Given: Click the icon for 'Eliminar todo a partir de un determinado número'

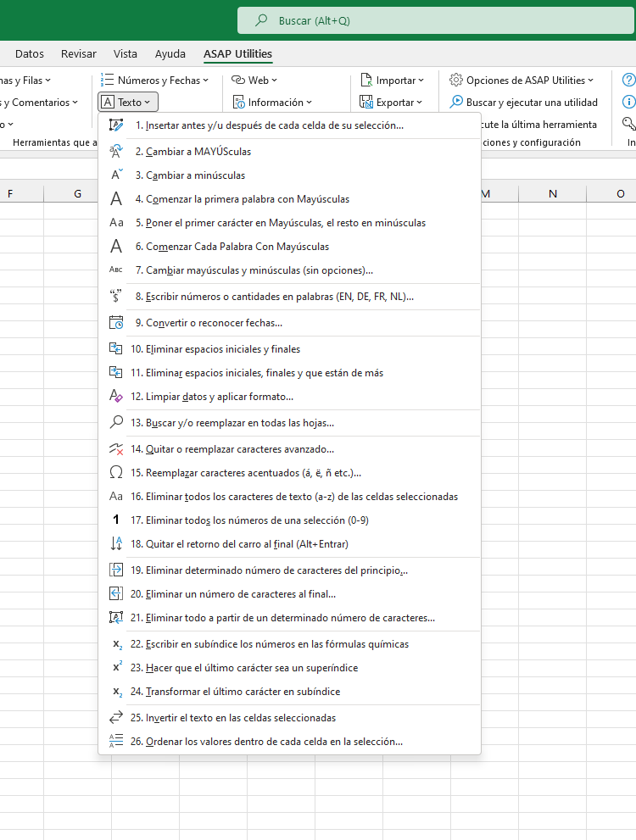Looking at the screenshot, I should [115, 618].
